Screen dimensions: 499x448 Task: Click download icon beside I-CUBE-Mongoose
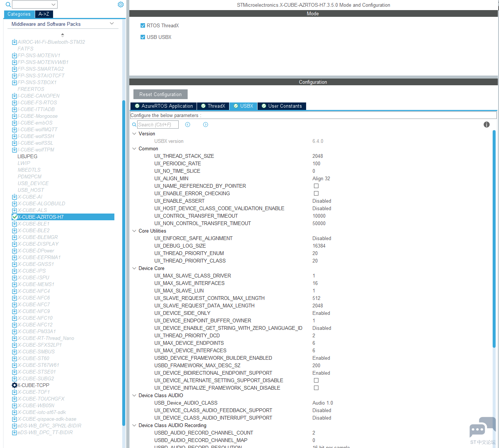point(14,116)
